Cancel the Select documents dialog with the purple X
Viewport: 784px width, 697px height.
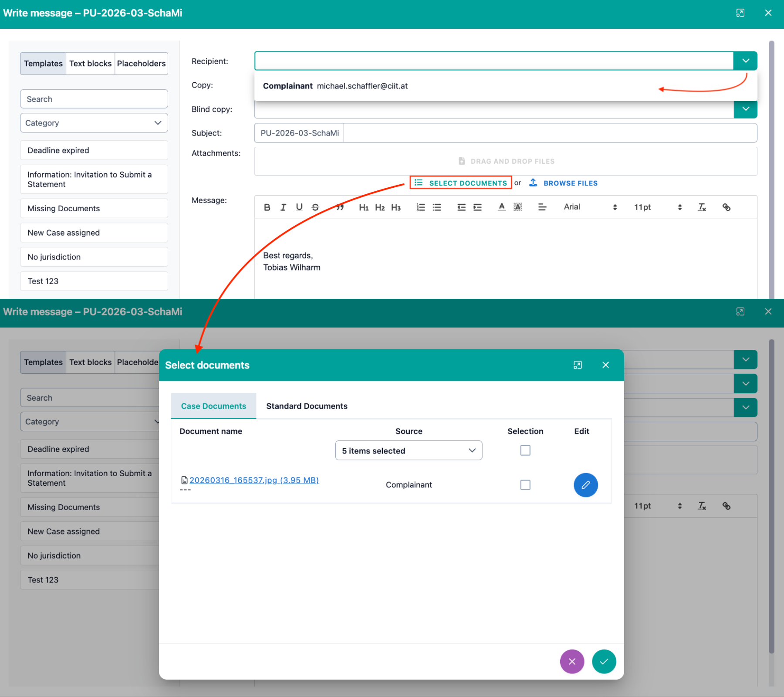click(x=572, y=661)
